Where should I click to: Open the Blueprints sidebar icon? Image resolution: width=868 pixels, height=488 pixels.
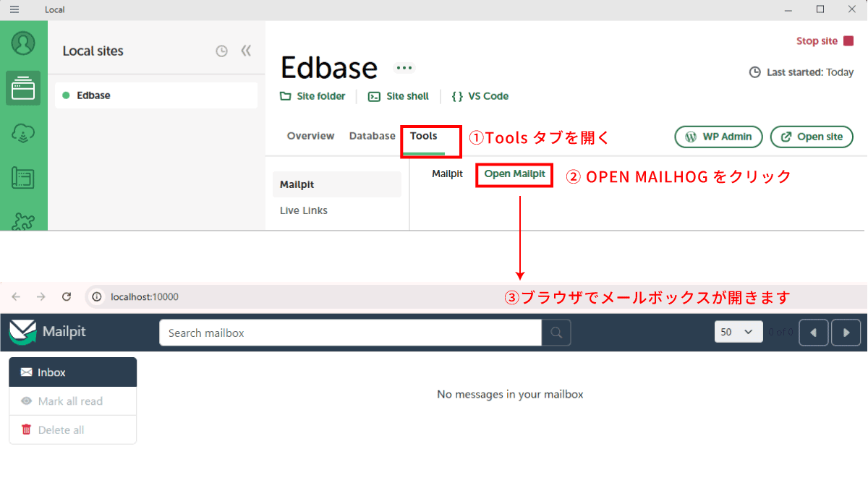click(x=23, y=178)
